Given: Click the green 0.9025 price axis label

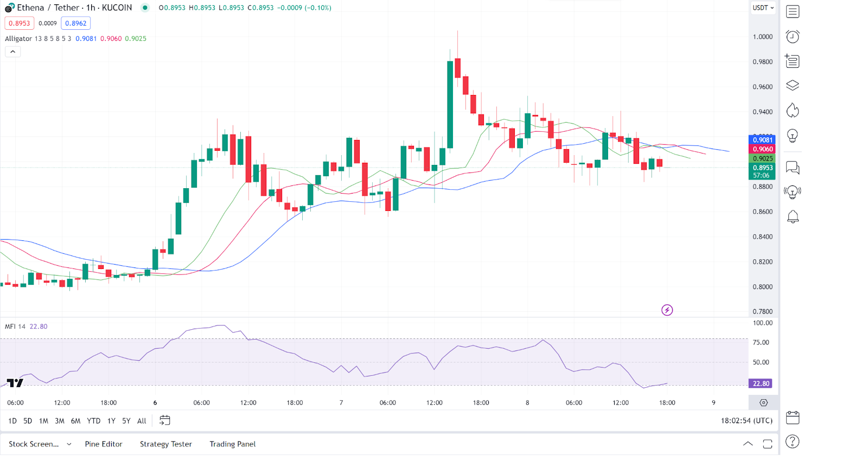Looking at the screenshot, I should 762,159.
